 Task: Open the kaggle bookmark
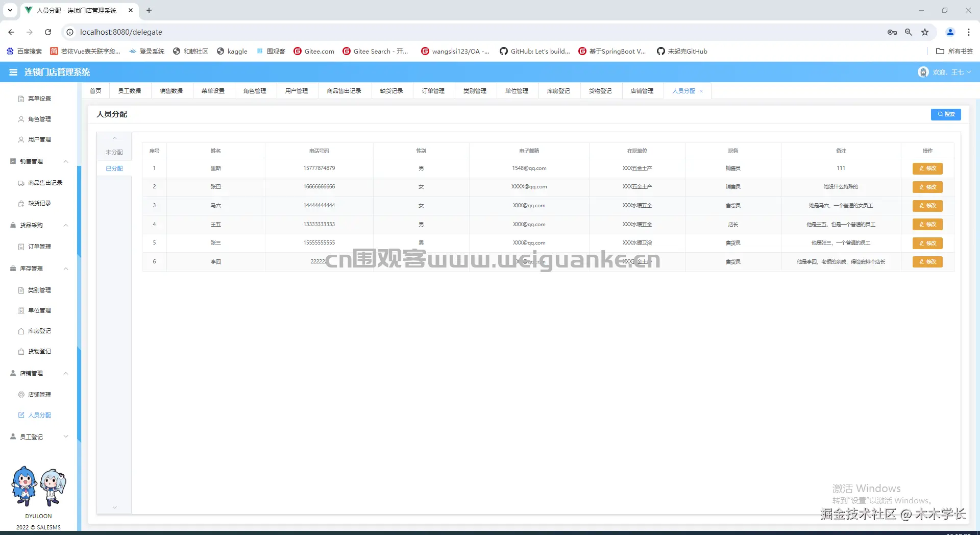click(232, 51)
